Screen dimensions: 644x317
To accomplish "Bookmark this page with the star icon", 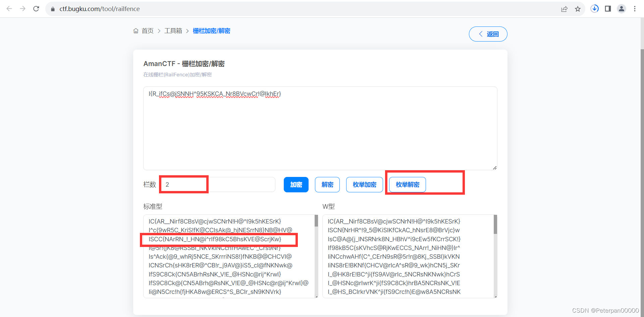I will coord(578,9).
